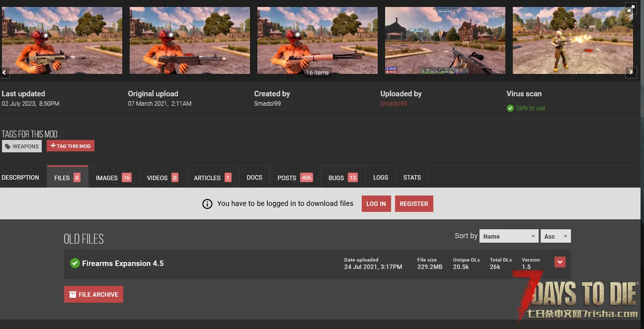Select the Description tab
Viewport: 644px width, 329px height.
coord(20,178)
